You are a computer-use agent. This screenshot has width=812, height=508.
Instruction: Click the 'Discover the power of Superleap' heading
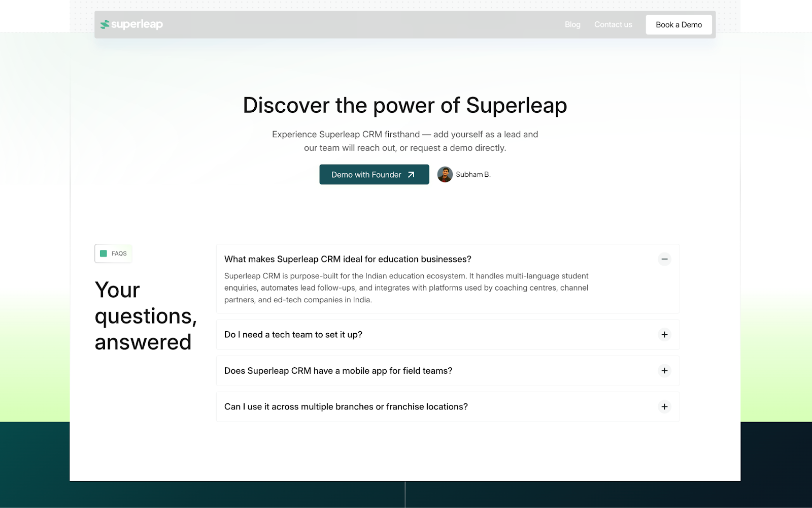point(405,106)
